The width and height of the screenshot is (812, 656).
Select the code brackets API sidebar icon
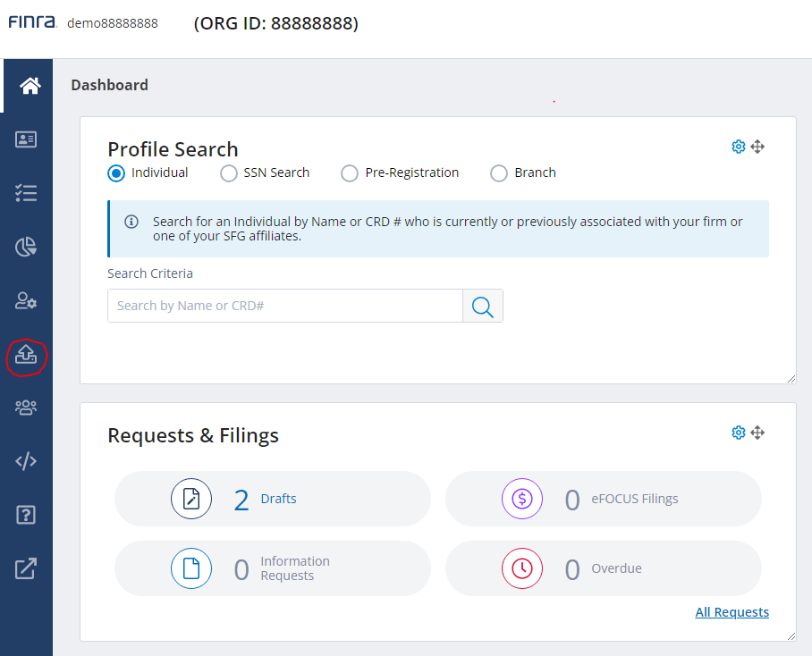click(26, 461)
